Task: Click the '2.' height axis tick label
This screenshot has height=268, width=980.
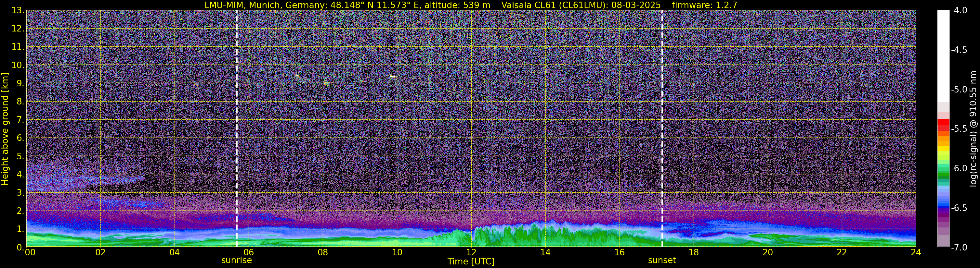Action: (20, 211)
